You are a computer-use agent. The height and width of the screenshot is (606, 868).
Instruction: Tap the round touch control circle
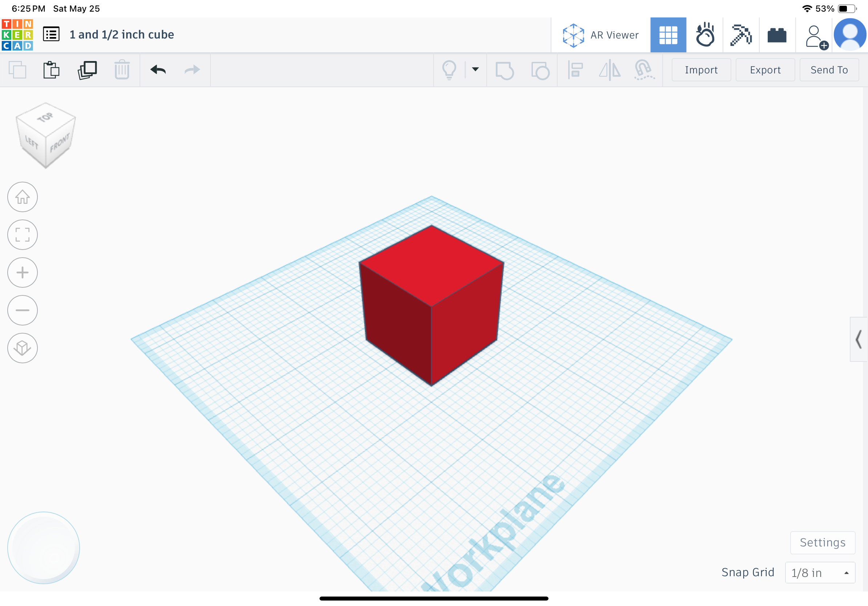[x=44, y=548]
